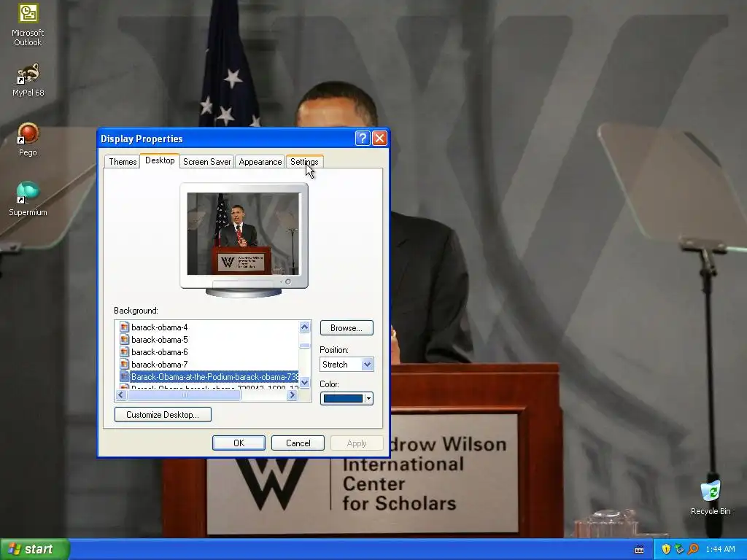Switch to the Screen Saver tab
The width and height of the screenshot is (747, 560).
206,161
